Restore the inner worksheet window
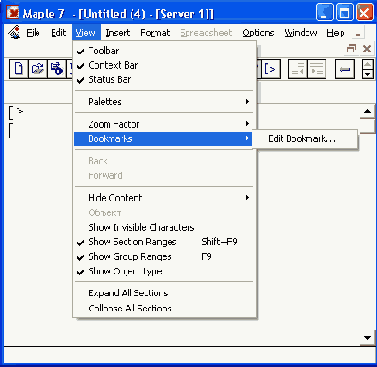The image size is (377, 367). (x=351, y=48)
